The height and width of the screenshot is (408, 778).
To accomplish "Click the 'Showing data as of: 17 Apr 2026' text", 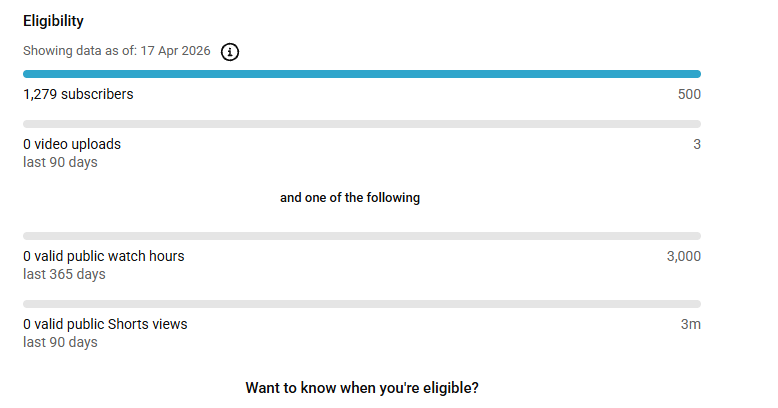I will [x=117, y=51].
